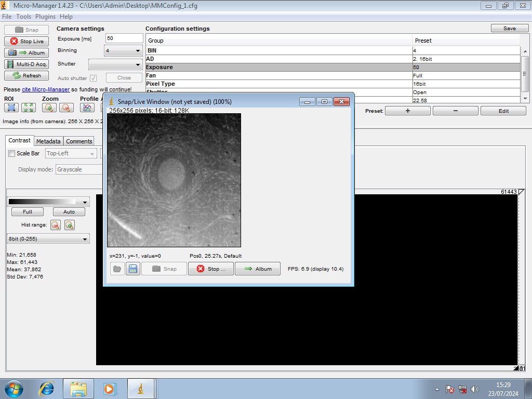Viewport: 532px width, 399px height.
Task: Click the Auto contrast button
Action: click(69, 212)
